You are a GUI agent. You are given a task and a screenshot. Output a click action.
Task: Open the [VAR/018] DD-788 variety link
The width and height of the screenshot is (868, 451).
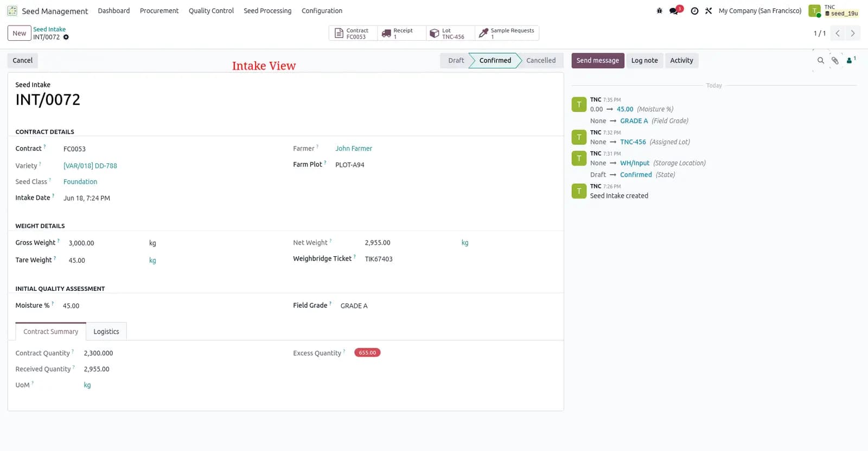click(90, 166)
